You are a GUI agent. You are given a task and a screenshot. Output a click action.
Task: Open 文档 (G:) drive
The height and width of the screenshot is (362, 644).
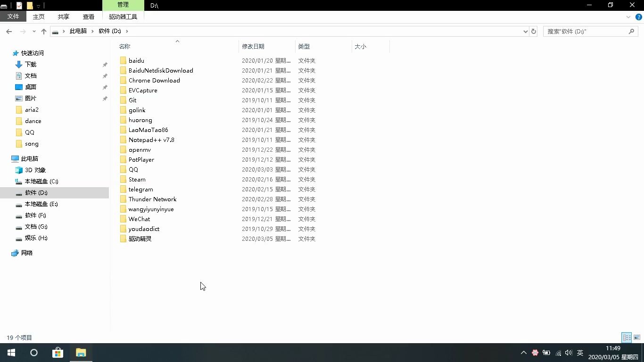36,227
